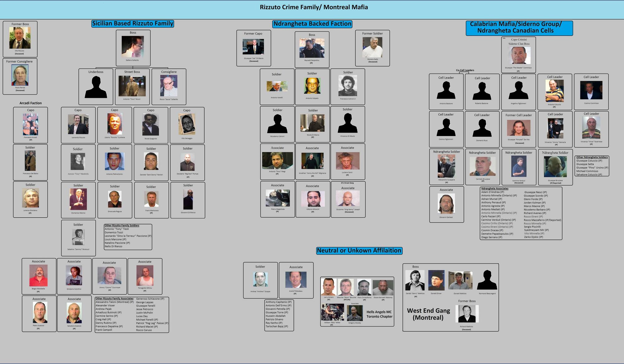The height and width of the screenshot is (364, 624).
Task: Click "Tarlochan Bajaj (IP)" in neutral list
Action: point(277,326)
